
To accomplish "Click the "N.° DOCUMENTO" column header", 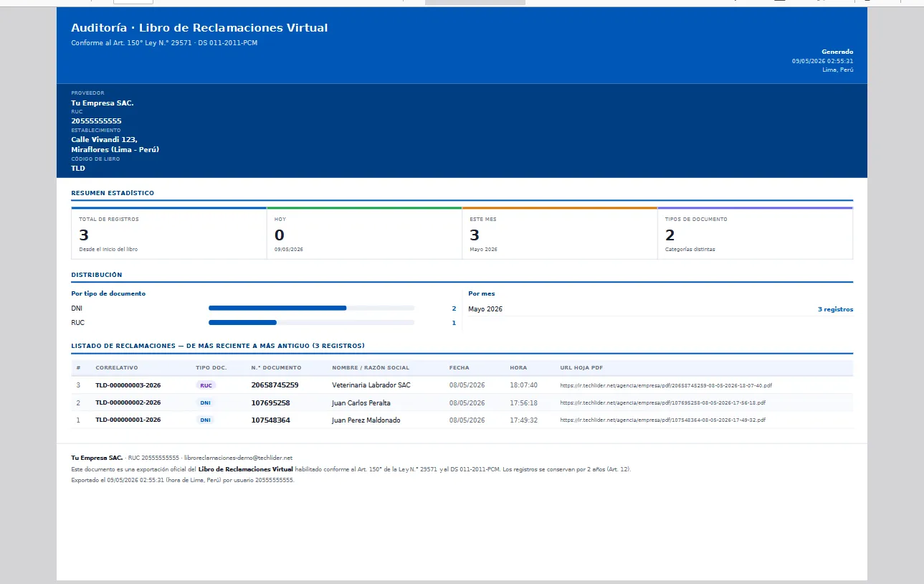I will point(277,367).
